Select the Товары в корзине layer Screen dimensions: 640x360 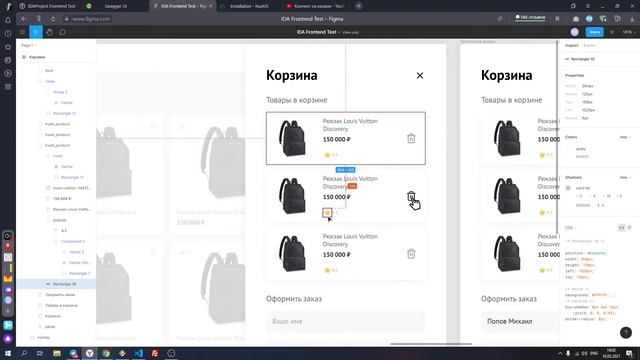point(61,305)
